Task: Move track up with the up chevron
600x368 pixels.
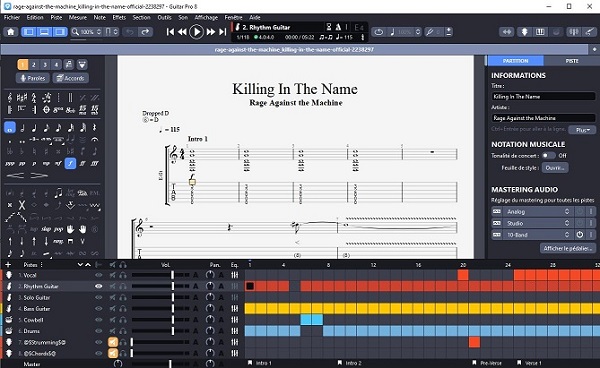Action: coord(88,265)
